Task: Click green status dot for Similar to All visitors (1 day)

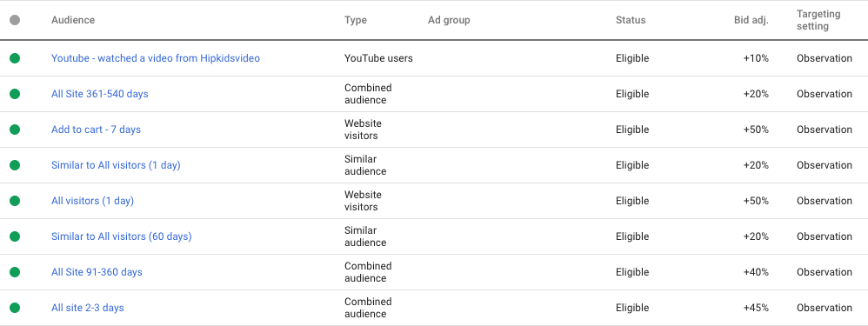Action: 15,165
